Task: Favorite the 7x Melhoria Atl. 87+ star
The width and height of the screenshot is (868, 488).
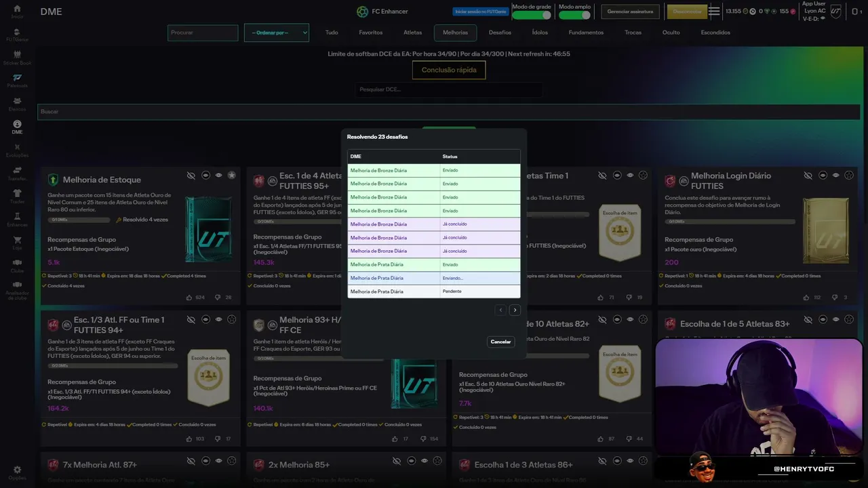Action: (x=231, y=461)
